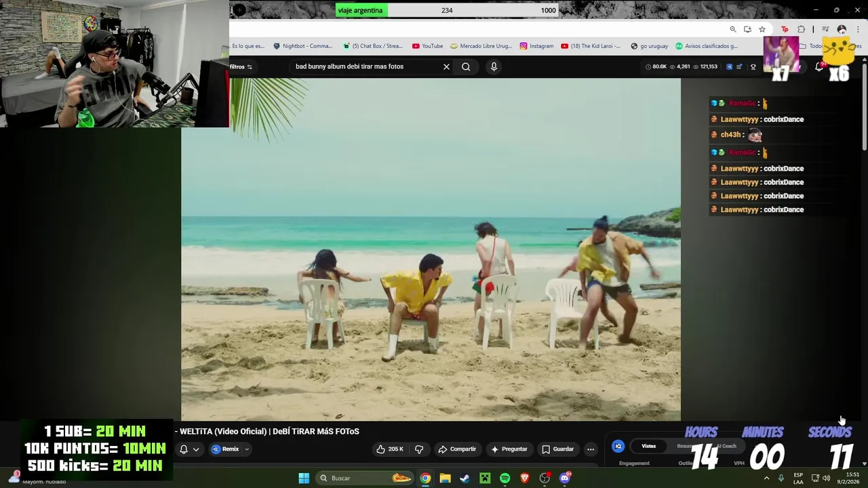Click the red Tp extension icon
Image resolution: width=868 pixels, height=488 pixels.
click(x=785, y=29)
